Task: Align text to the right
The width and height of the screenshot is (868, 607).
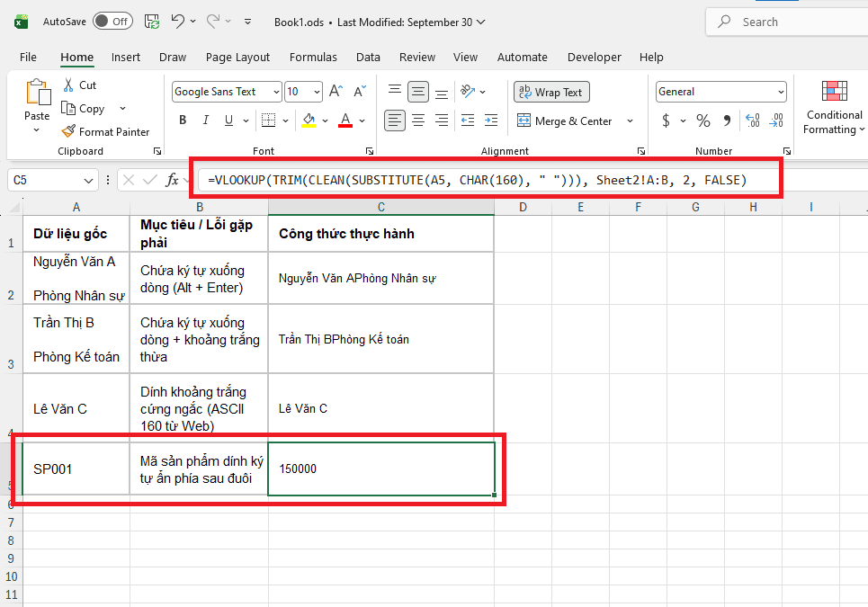Action: tap(442, 121)
